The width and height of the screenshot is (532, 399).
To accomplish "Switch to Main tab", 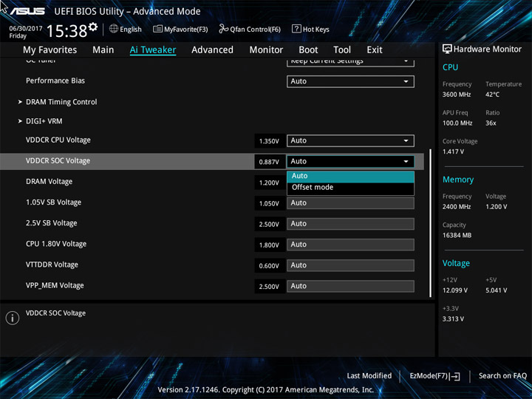I will pyautogui.click(x=103, y=50).
